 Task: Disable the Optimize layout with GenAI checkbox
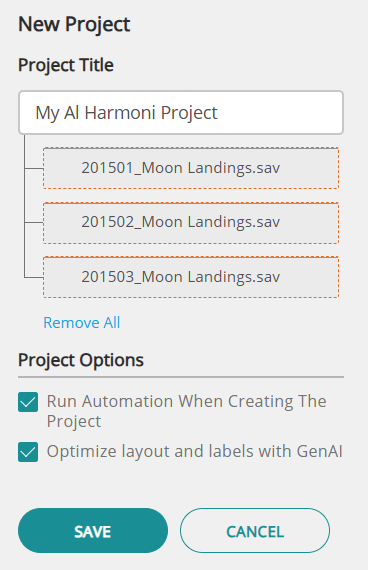coord(28,452)
